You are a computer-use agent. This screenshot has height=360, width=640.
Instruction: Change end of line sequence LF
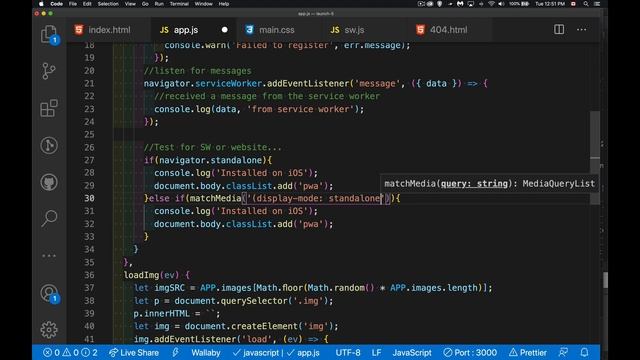click(376, 353)
